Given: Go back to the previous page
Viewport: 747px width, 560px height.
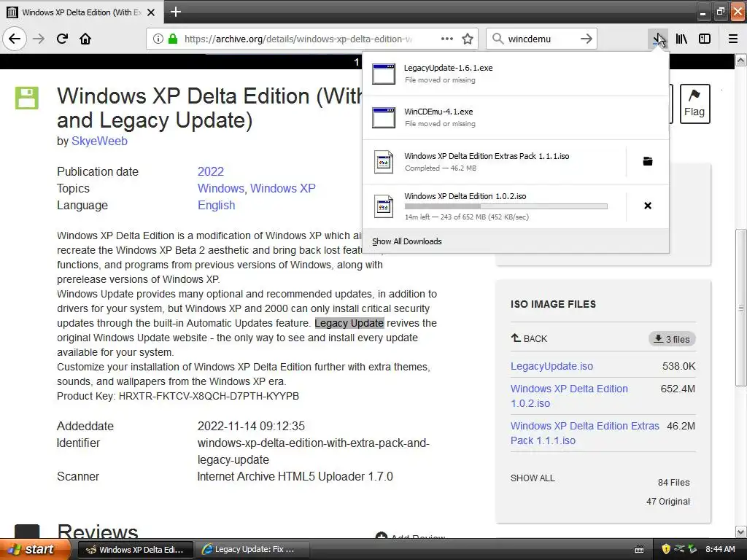Looking at the screenshot, I should [x=15, y=39].
